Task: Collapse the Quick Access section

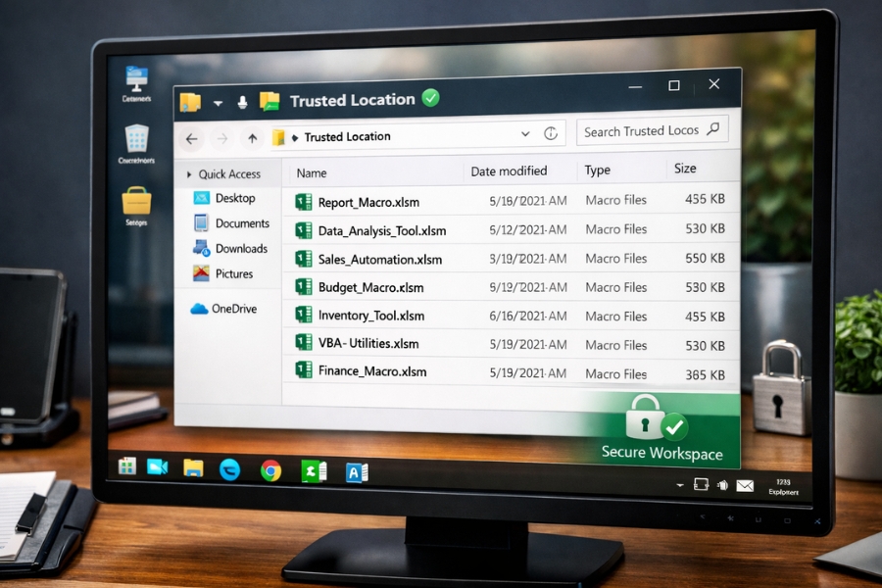Action: (x=189, y=173)
